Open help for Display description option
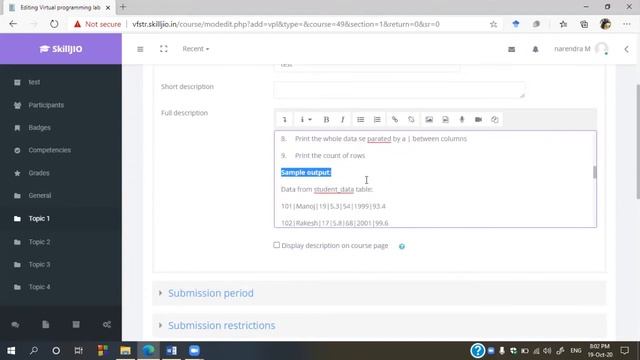The image size is (640, 360). click(x=402, y=246)
